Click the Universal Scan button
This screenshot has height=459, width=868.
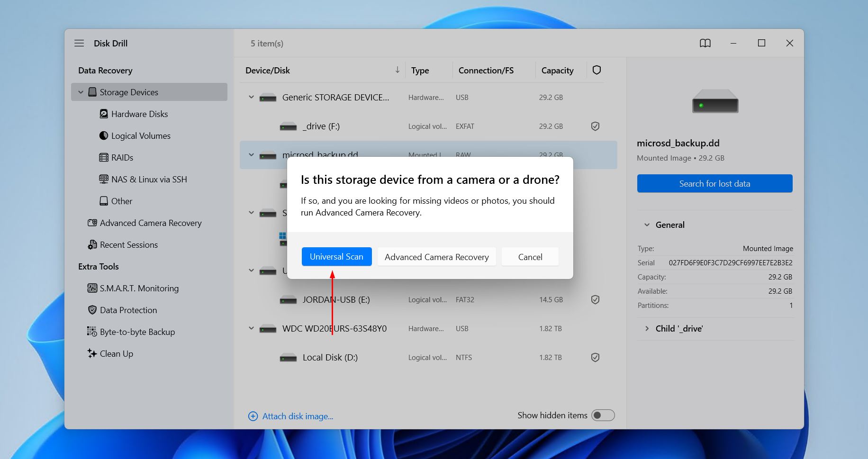point(336,257)
